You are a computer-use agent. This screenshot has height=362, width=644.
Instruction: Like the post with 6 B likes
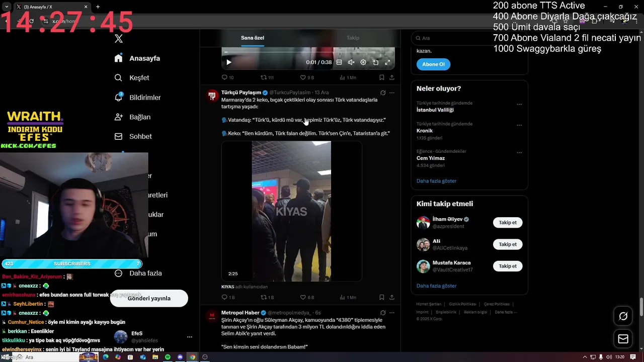307,297
